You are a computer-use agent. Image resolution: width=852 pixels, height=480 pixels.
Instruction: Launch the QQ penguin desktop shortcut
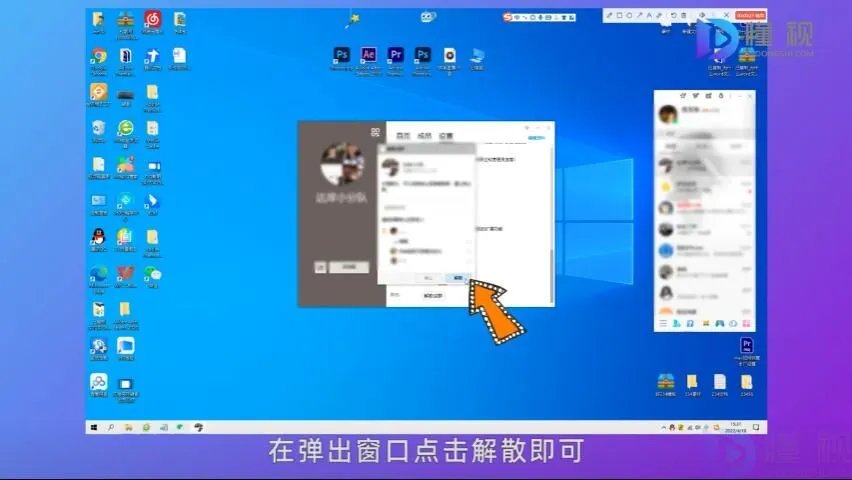(x=98, y=236)
